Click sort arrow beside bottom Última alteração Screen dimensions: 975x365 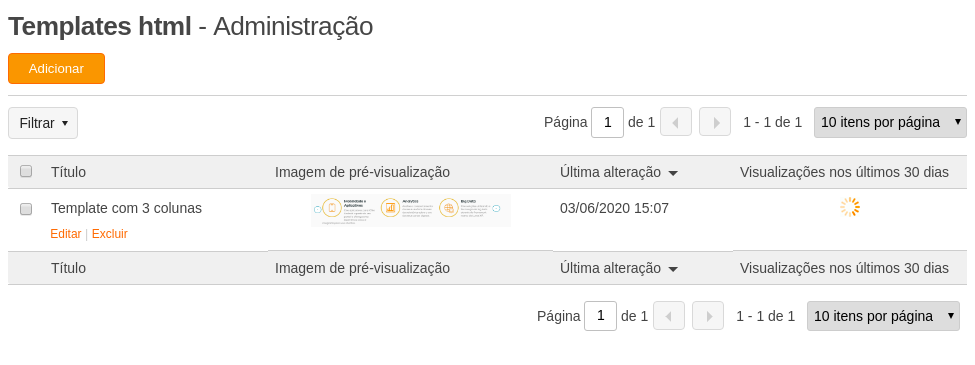tap(673, 269)
